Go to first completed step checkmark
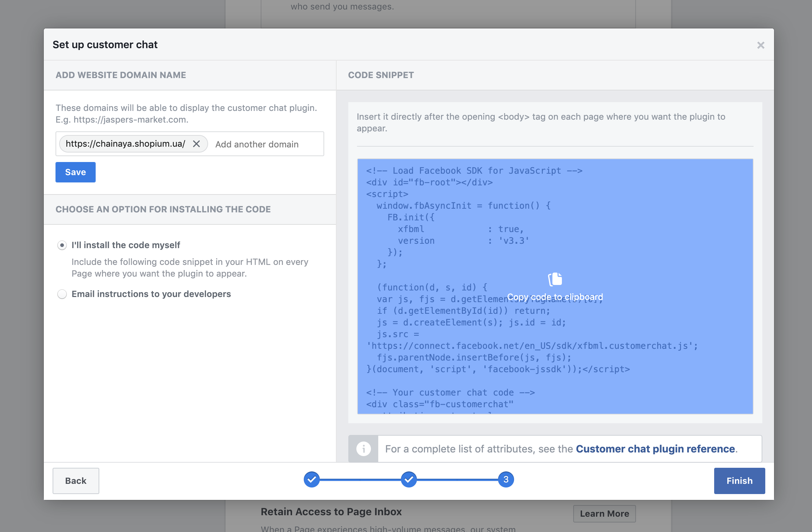This screenshot has height=532, width=812. [x=311, y=479]
